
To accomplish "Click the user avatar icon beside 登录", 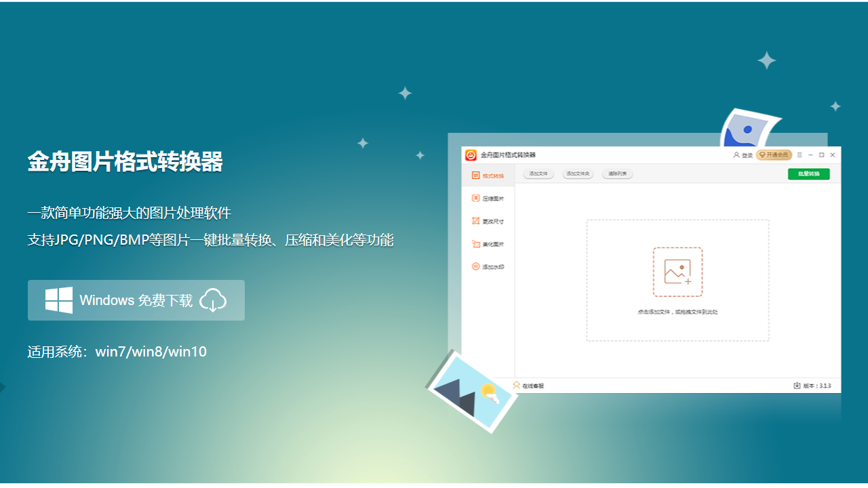I will click(736, 155).
